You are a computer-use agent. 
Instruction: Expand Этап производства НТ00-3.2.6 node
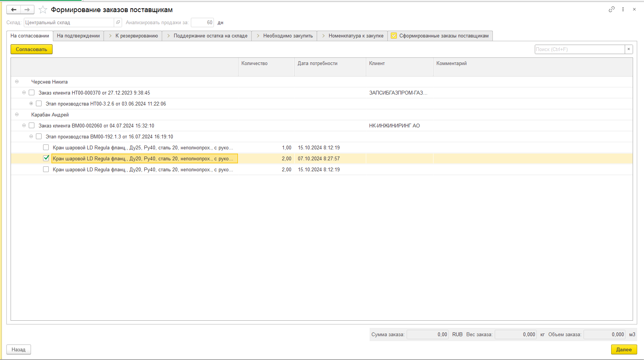(31, 104)
